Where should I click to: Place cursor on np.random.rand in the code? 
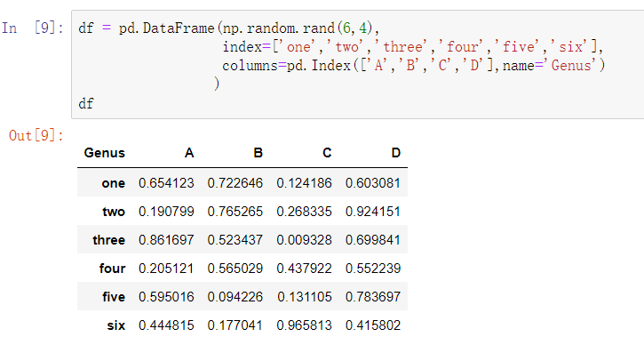(x=279, y=28)
